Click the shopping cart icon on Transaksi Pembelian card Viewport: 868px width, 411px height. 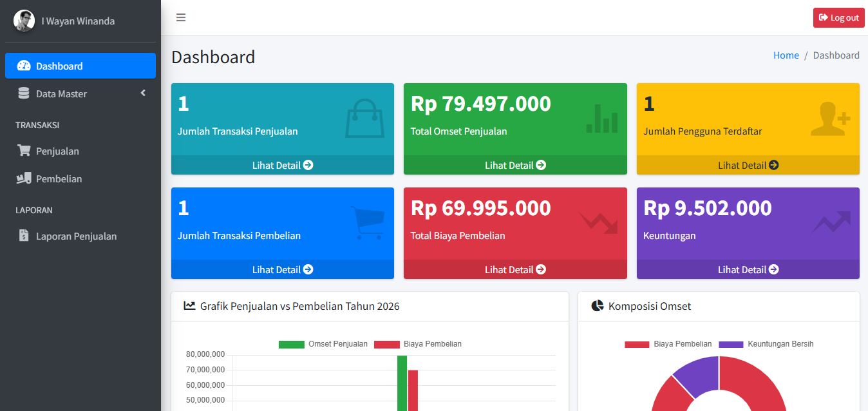368,223
